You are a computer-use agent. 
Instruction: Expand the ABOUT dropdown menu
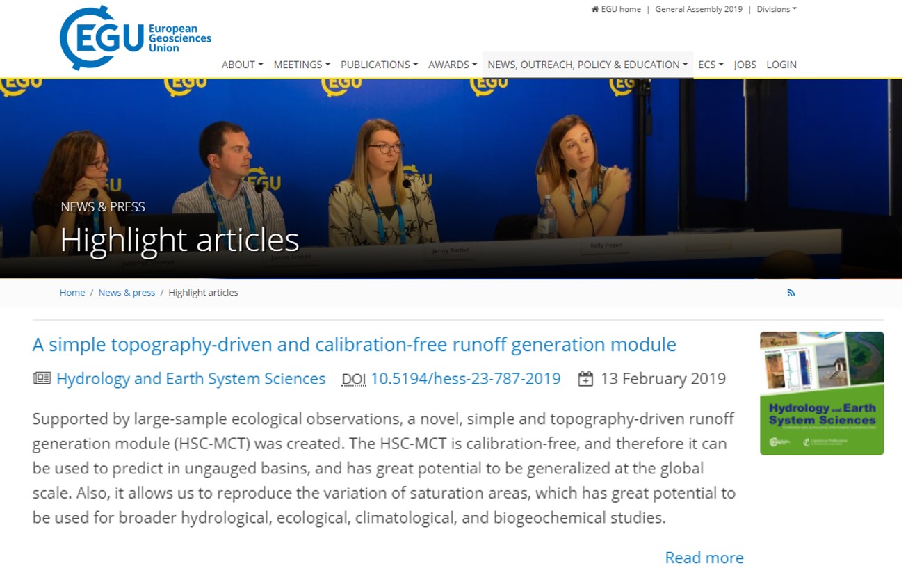[242, 65]
